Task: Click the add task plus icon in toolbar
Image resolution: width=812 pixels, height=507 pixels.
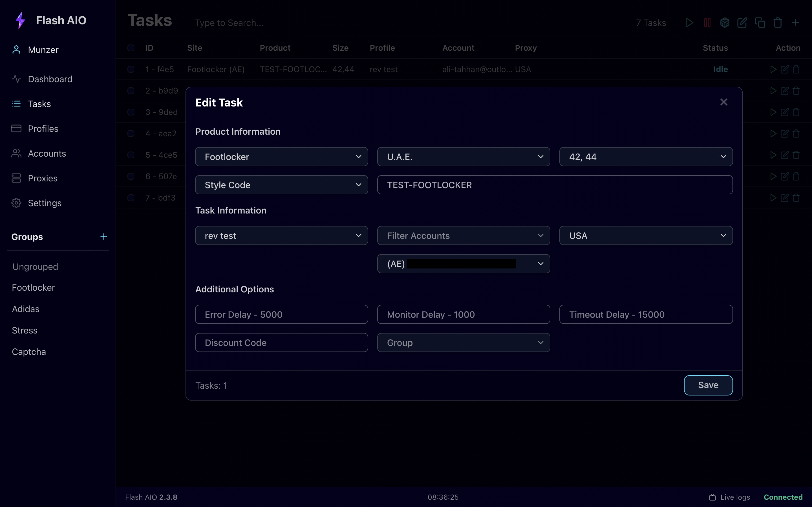Action: pyautogui.click(x=795, y=23)
